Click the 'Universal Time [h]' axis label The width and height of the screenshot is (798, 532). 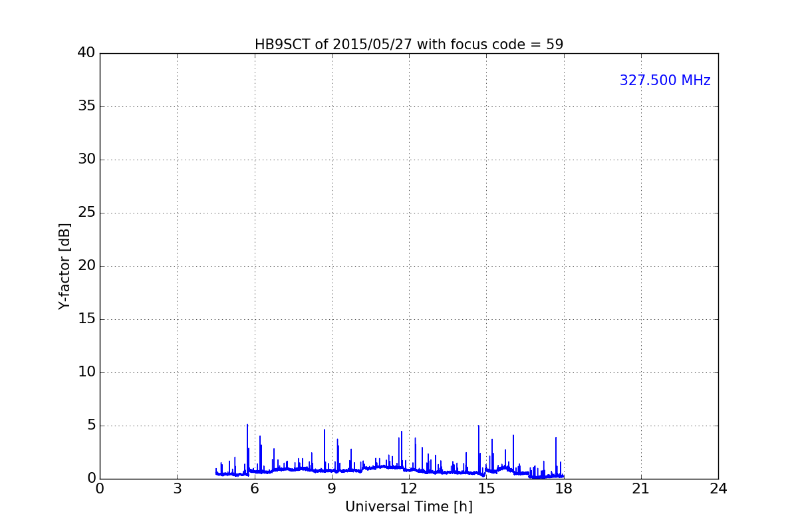409,507
